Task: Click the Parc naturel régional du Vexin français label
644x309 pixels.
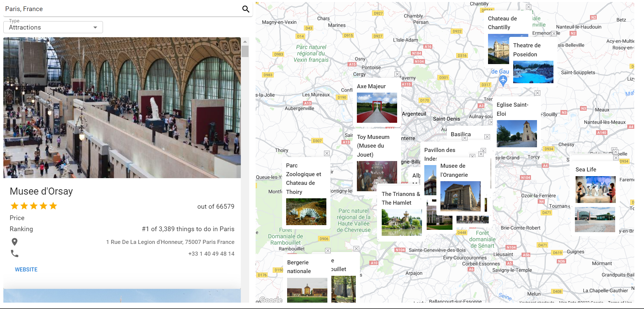Action: click(311, 53)
